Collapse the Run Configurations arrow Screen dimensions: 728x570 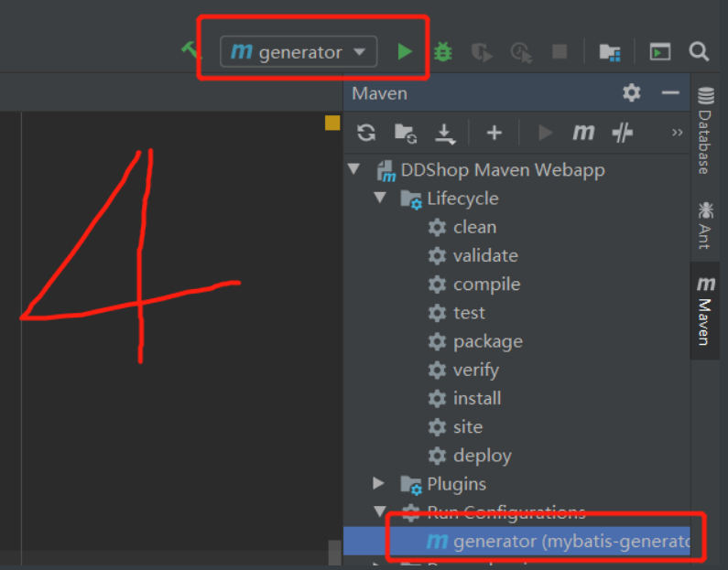pos(380,511)
